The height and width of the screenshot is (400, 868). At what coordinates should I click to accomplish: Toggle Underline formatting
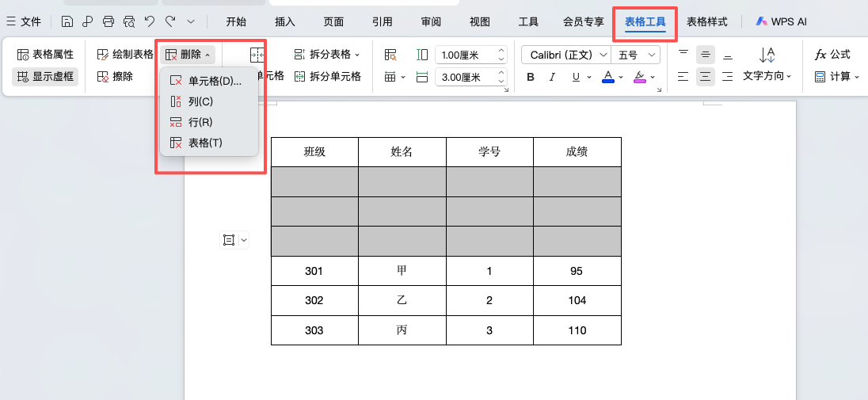576,77
